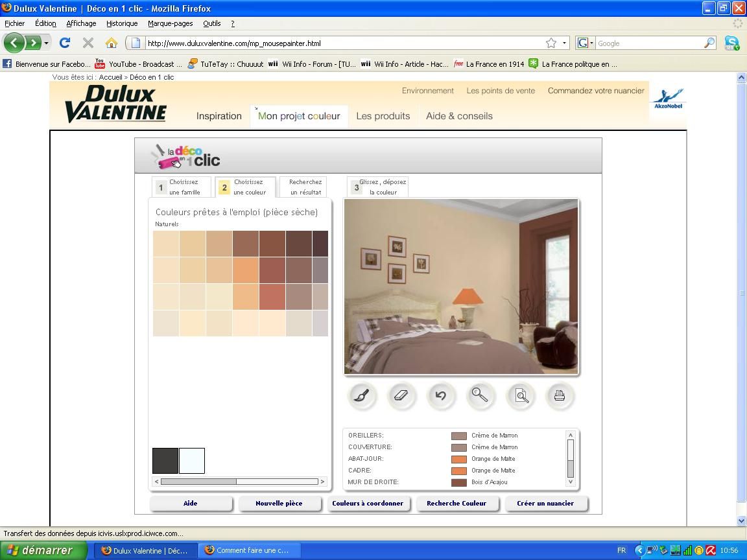Select the paintbrush tool below the room
747x560 pixels.
362,395
